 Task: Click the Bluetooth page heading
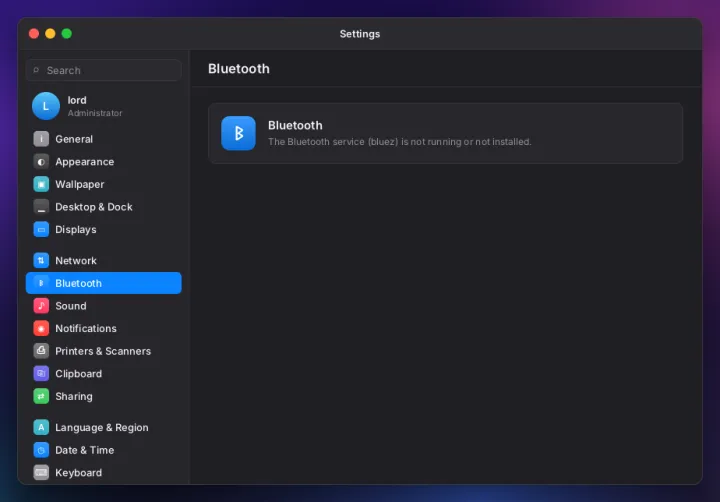(x=239, y=68)
